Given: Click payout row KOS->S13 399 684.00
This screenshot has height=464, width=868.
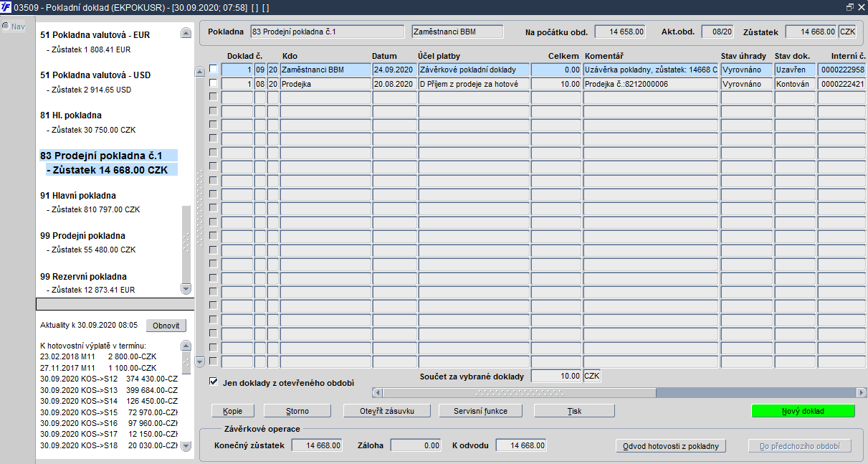Looking at the screenshot, I should [x=109, y=389].
